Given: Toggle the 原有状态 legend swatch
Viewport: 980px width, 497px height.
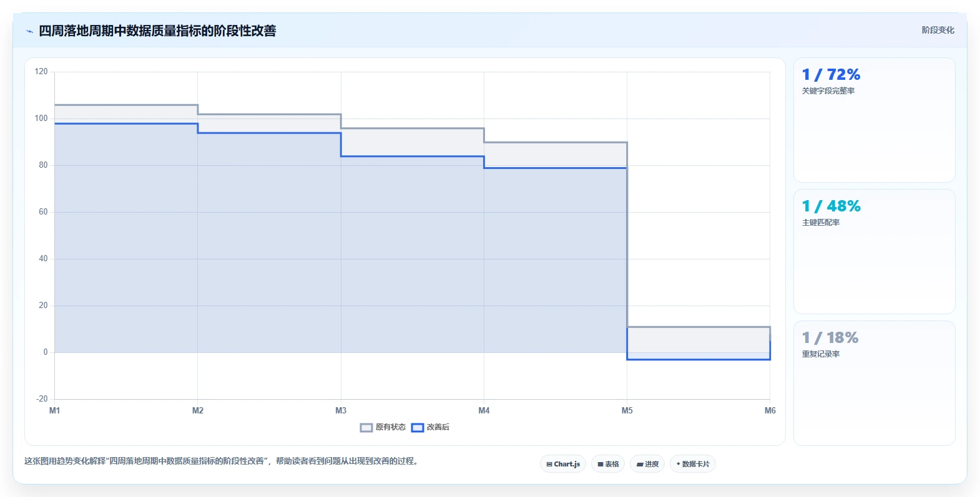Looking at the screenshot, I should tap(366, 427).
